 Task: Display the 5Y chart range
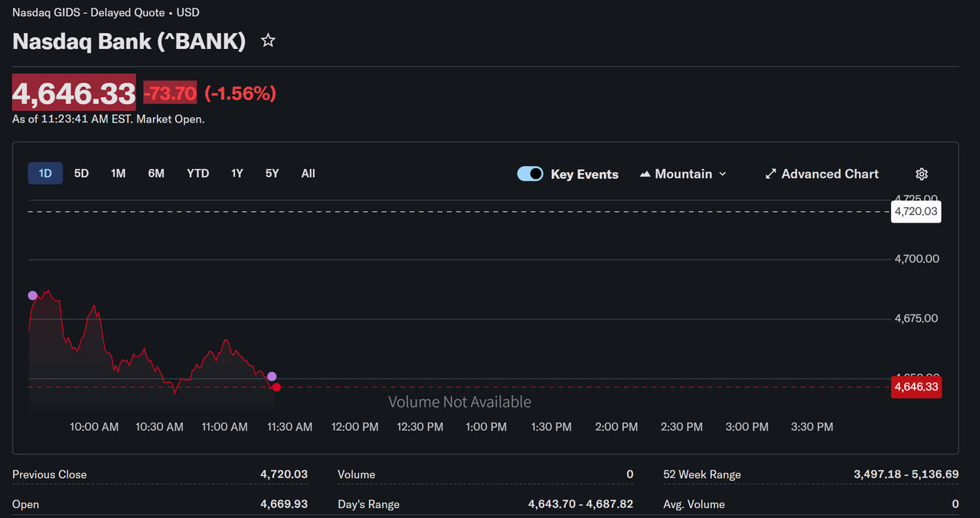[272, 174]
